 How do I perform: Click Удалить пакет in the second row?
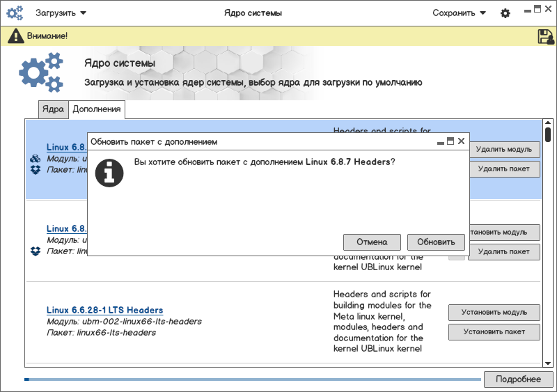coord(503,251)
